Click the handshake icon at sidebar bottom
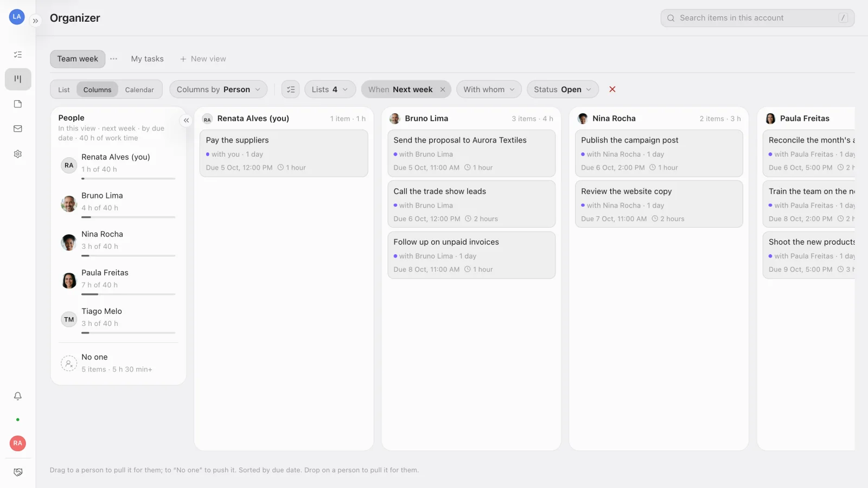Screen dimensions: 868x488 pos(18,472)
